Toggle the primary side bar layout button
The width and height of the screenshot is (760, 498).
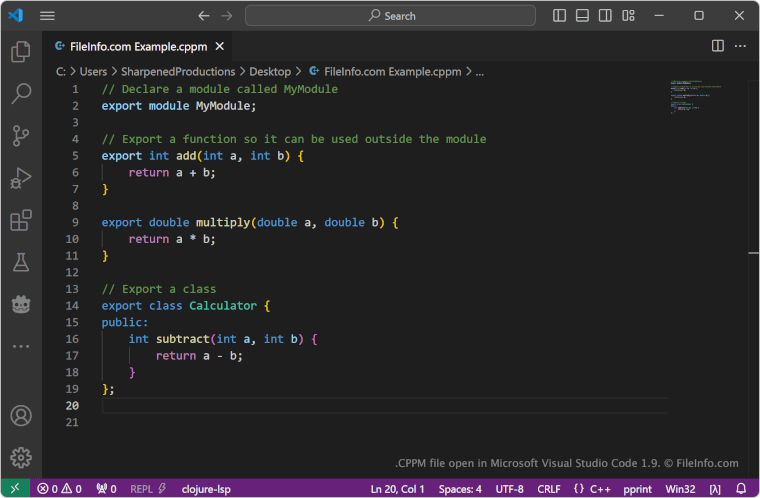pos(560,16)
